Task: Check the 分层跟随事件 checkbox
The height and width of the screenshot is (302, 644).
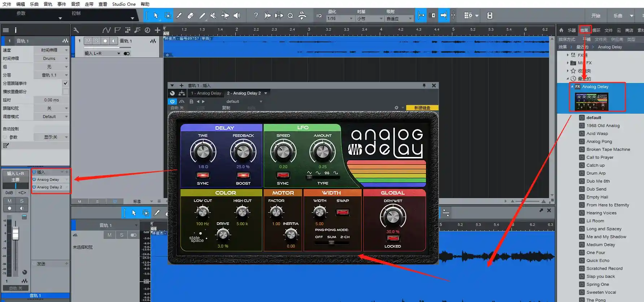Action: [66, 83]
